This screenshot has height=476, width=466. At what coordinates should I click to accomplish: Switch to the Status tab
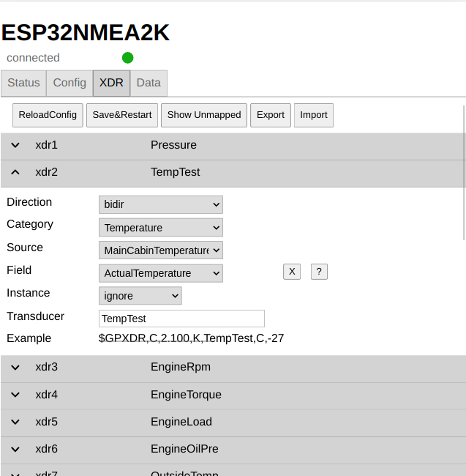click(23, 83)
